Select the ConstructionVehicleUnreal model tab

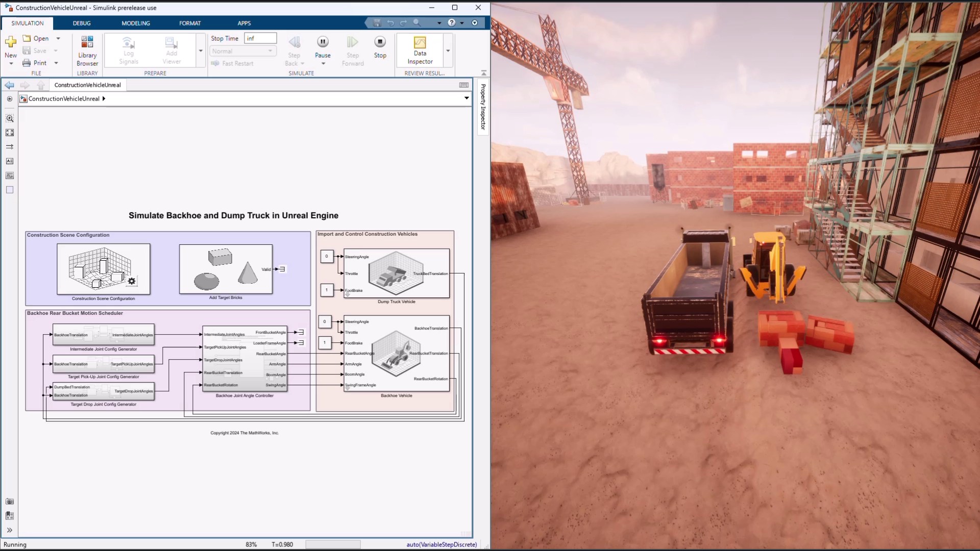tap(87, 85)
